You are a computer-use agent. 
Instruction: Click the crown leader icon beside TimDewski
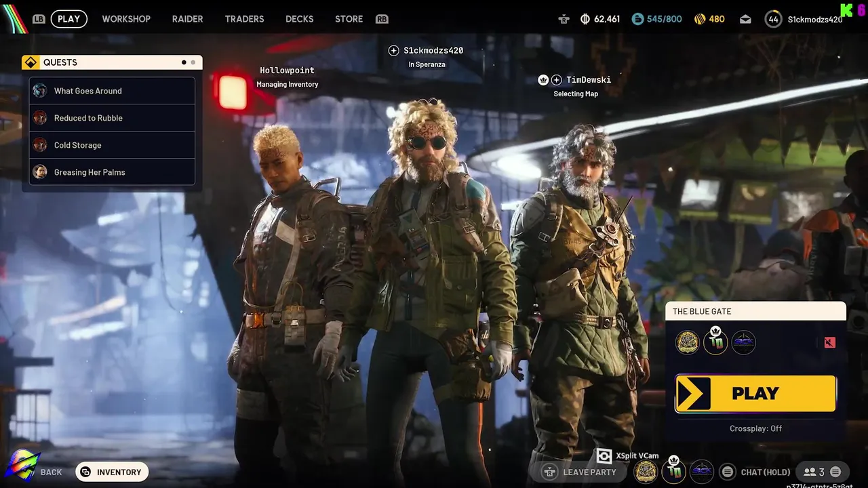click(x=543, y=80)
